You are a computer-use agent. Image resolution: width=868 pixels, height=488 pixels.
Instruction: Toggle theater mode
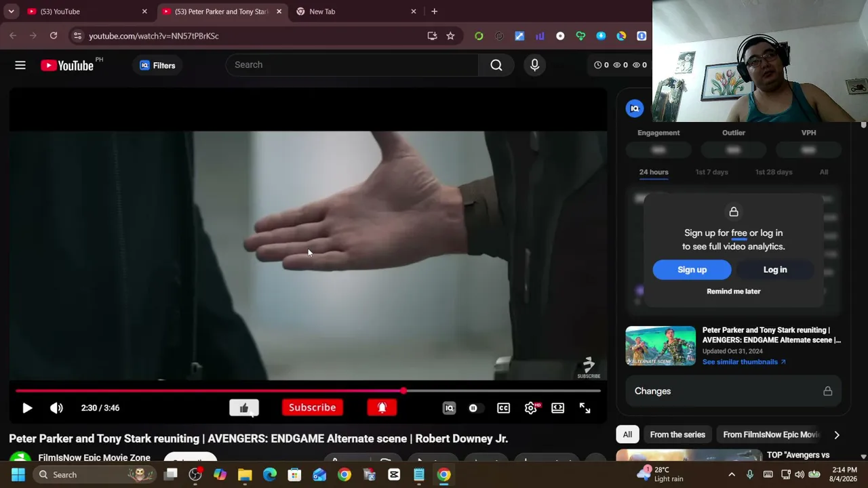tap(557, 408)
